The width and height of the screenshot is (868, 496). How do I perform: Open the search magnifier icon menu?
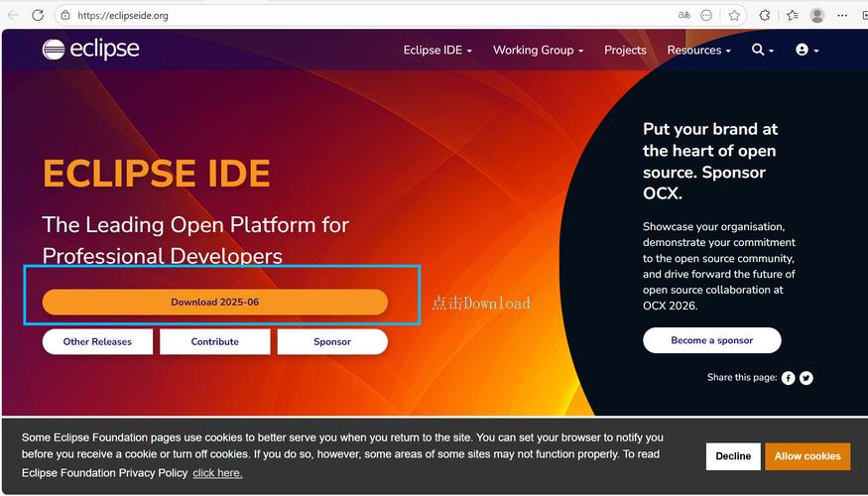click(761, 50)
